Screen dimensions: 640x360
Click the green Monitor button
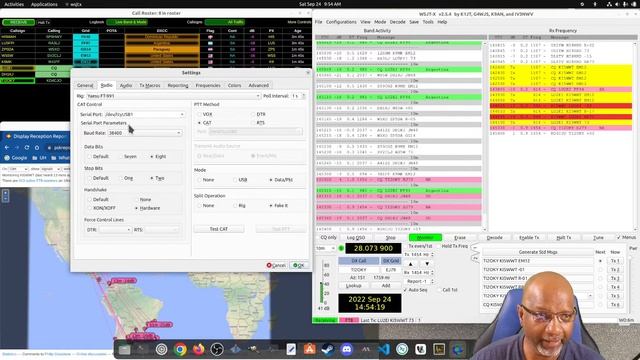pos(425,238)
